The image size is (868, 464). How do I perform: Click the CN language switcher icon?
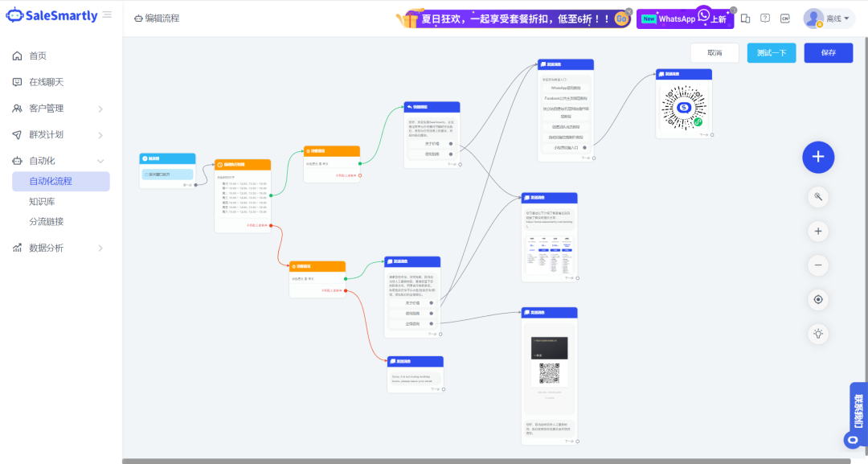[x=784, y=18]
